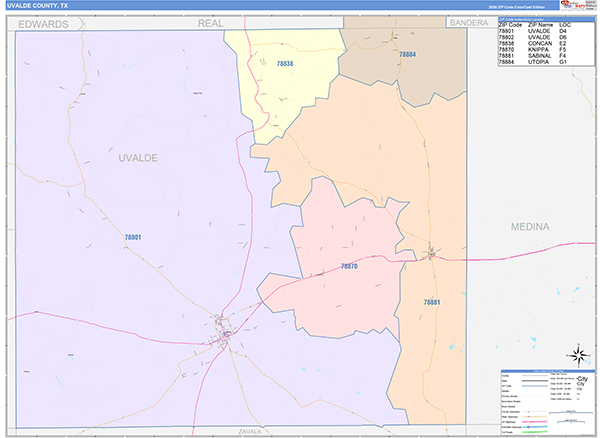Click the 78870 ZIP label on map
The width and height of the screenshot is (600, 438).
pos(349,266)
